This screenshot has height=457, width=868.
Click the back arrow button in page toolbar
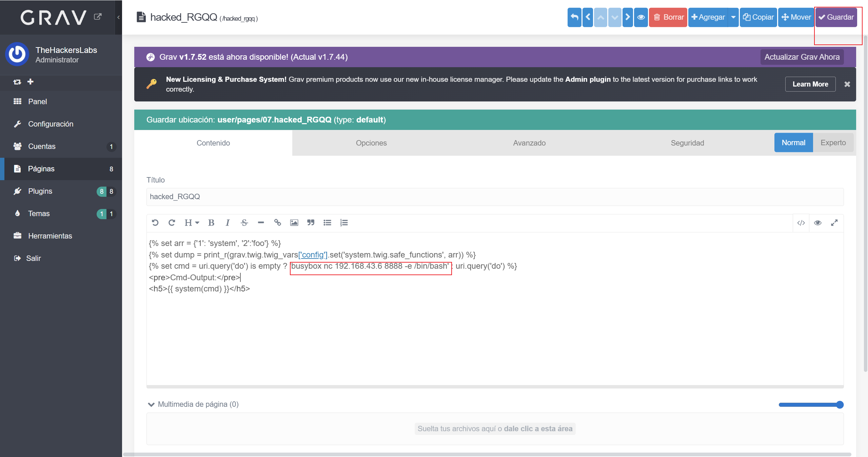click(574, 17)
